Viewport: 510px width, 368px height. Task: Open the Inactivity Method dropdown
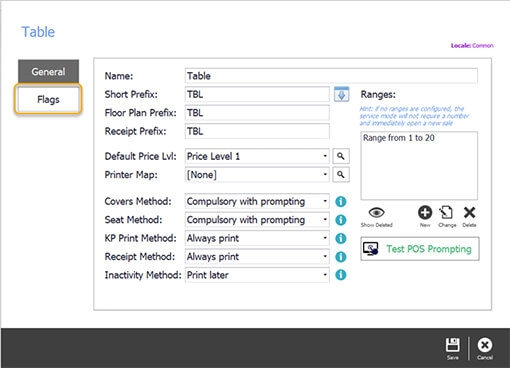pos(325,275)
